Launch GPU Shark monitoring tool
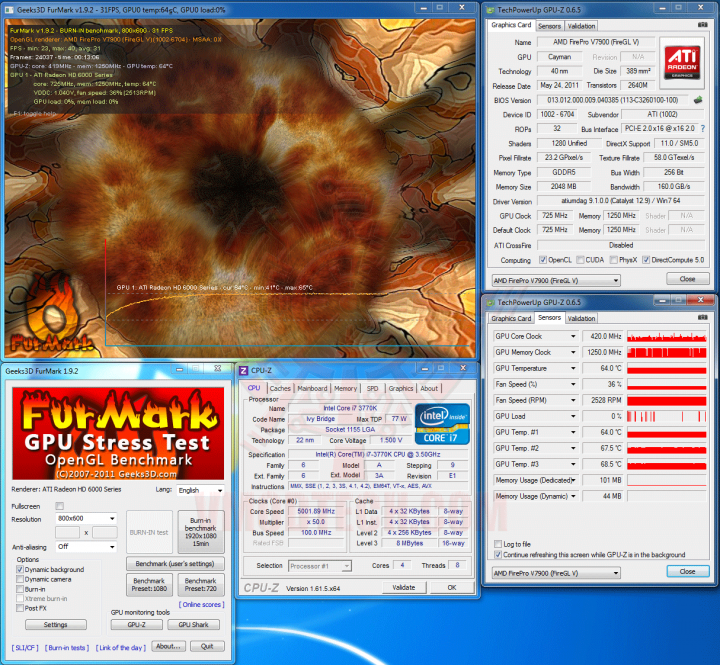The image size is (720, 665). click(x=193, y=625)
